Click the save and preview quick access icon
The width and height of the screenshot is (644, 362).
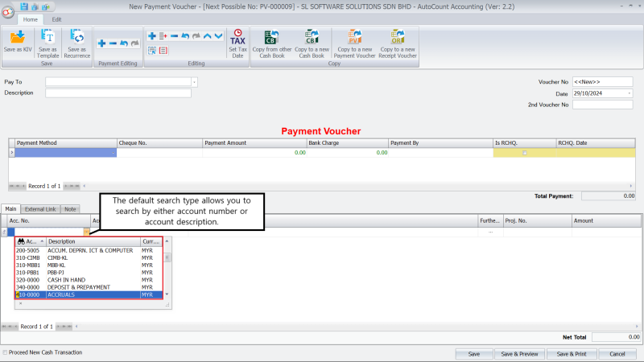point(35,6)
